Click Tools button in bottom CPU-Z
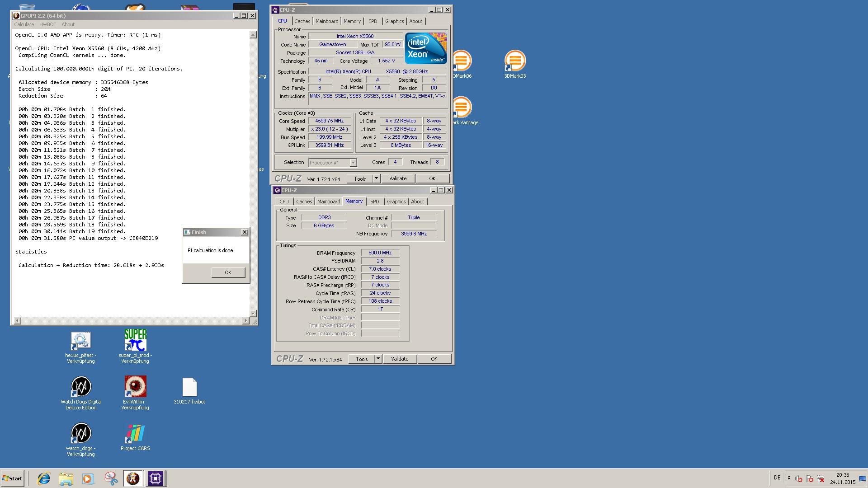Image resolution: width=868 pixels, height=488 pixels. click(362, 359)
